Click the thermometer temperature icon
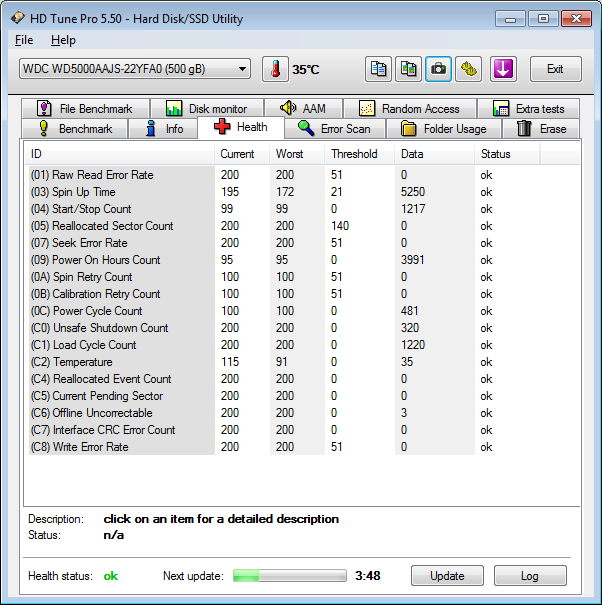 coord(275,69)
